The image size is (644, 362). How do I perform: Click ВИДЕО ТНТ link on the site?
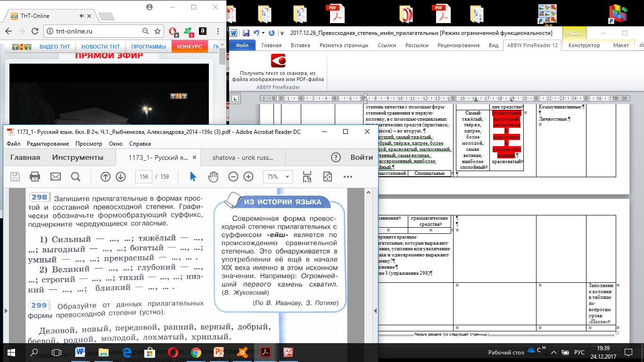tap(55, 47)
